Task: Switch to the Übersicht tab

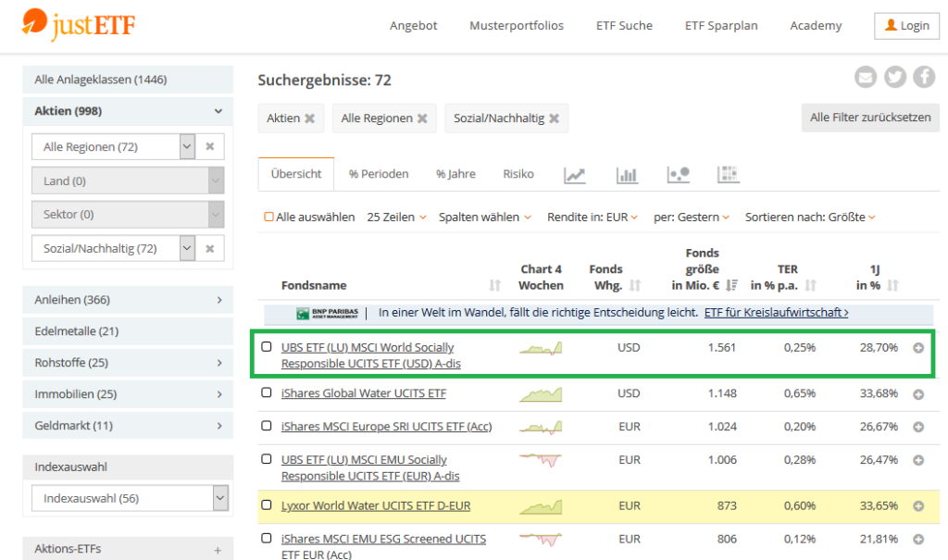Action: click(296, 174)
